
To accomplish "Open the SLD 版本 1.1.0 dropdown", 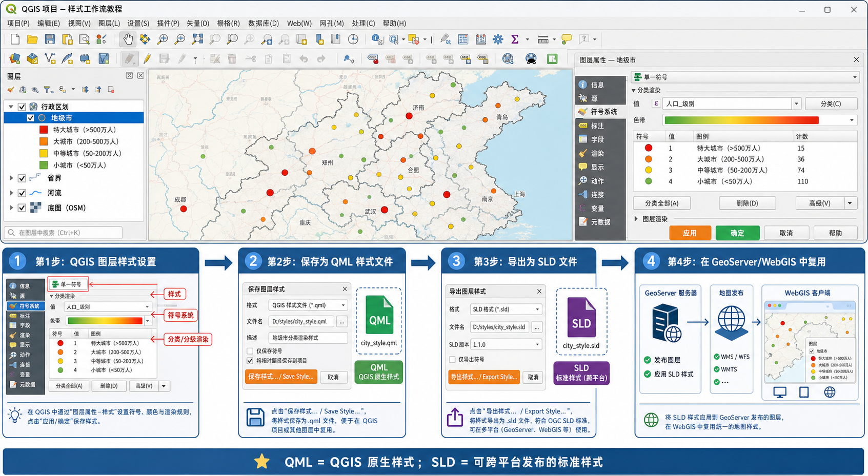I will pos(506,344).
